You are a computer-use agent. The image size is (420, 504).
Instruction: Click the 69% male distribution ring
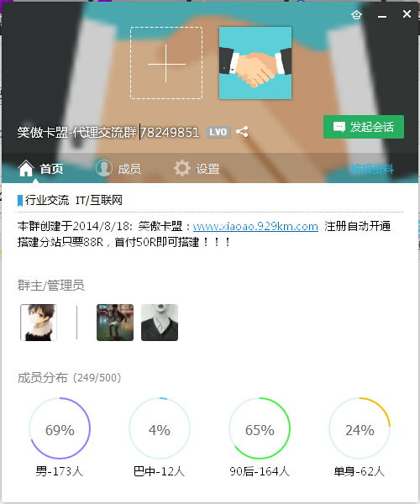(x=60, y=428)
